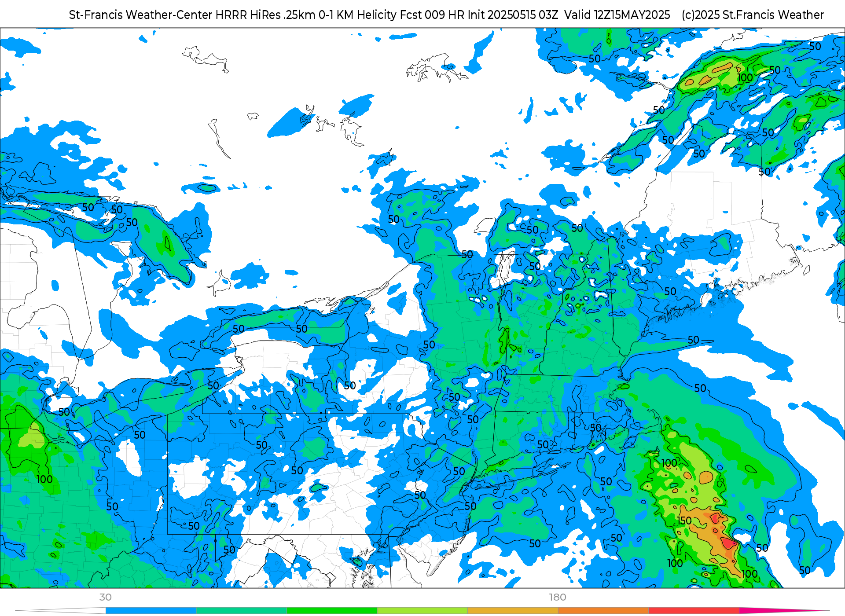
Task: Click the magenta arrow end of the color bar
Action: point(783,611)
